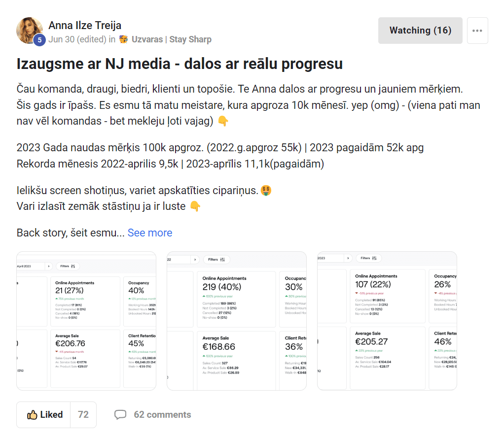Open Anna Ilze Treija author name link
504x435 pixels.
point(85,25)
